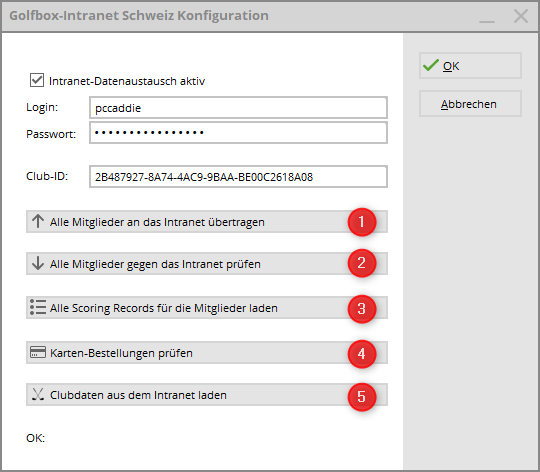Click Alle Mitglieder an das Intranet übertragen
Screen dimensions: 540x472
click(207, 222)
